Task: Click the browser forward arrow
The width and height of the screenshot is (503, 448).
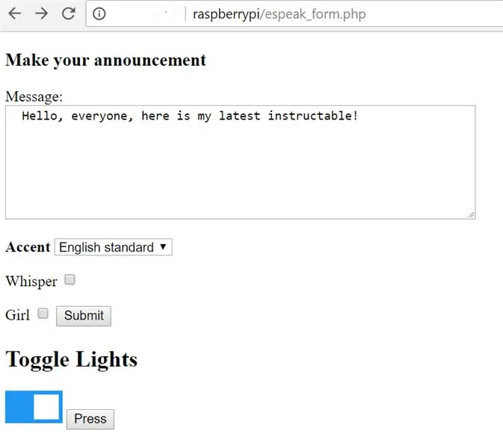Action: [x=41, y=13]
